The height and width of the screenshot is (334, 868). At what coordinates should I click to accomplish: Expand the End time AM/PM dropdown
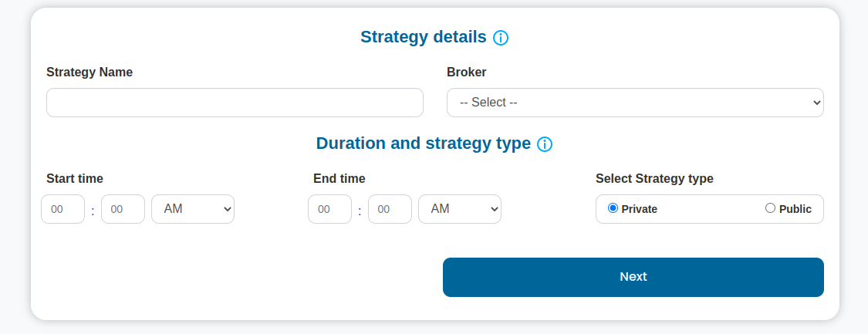click(x=460, y=209)
